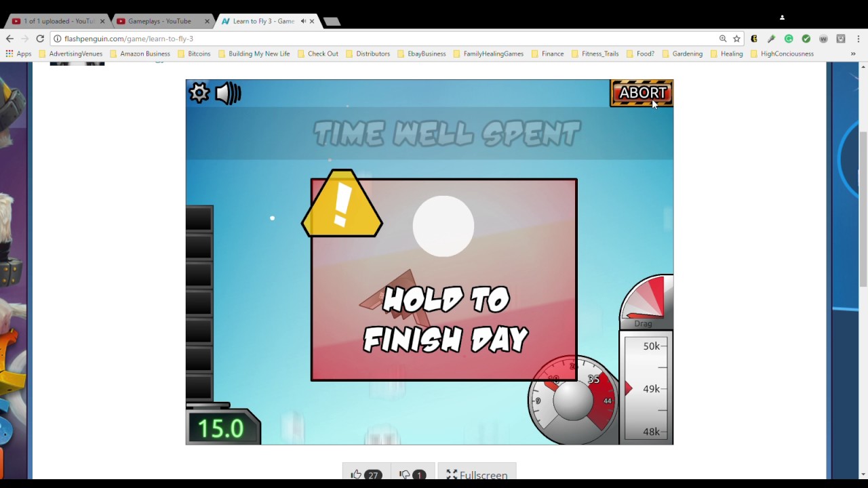
Task: Open a new browser tab
Action: click(x=332, y=22)
